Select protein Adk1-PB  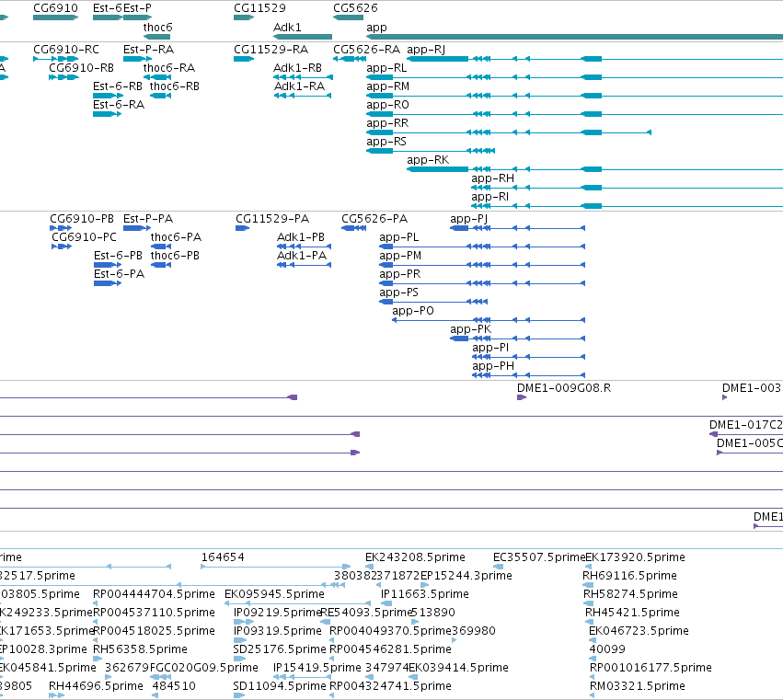click(305, 247)
